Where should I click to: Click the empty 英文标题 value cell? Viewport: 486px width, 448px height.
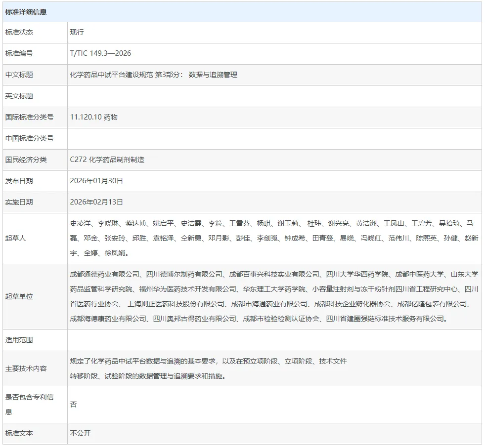[274, 96]
